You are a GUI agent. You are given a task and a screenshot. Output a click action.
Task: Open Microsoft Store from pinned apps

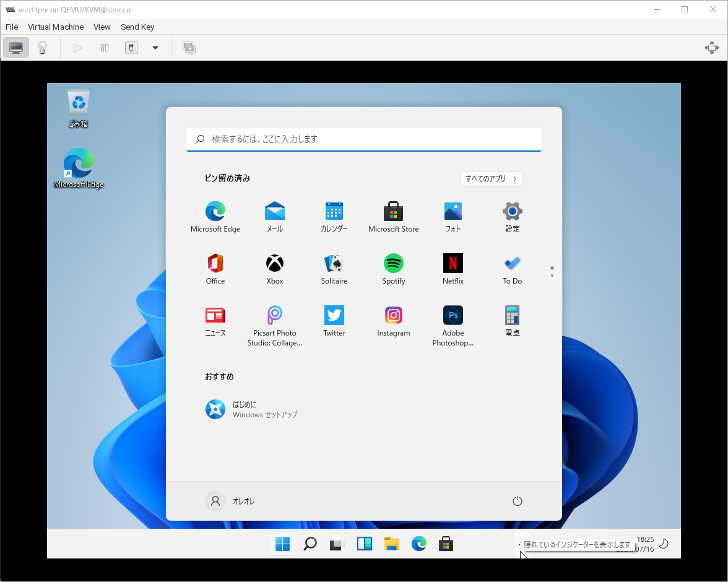click(394, 217)
